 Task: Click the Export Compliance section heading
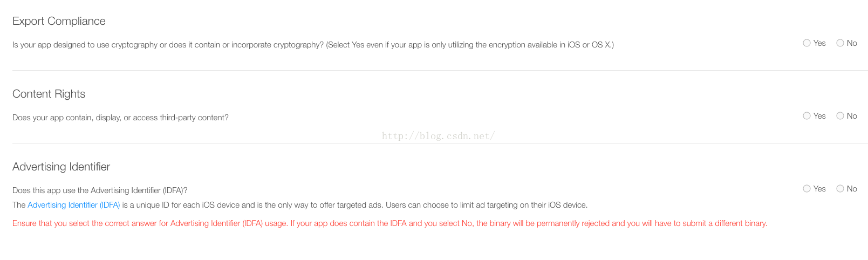pos(59,21)
